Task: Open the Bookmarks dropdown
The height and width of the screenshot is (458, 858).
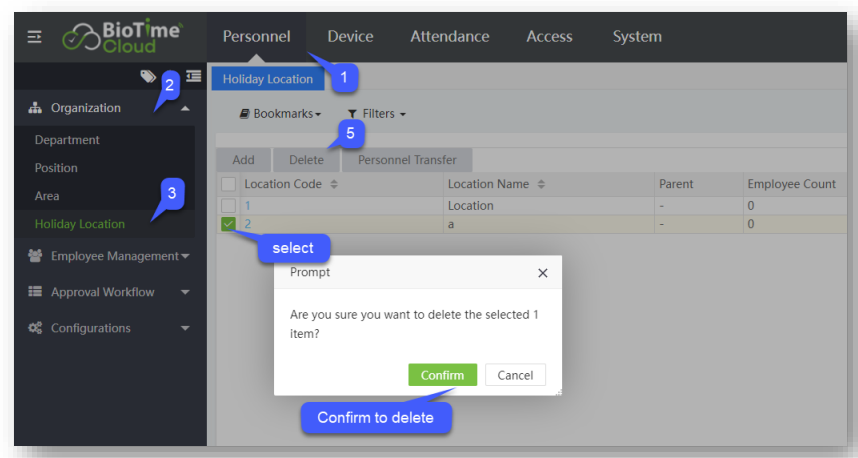Action: tap(280, 114)
